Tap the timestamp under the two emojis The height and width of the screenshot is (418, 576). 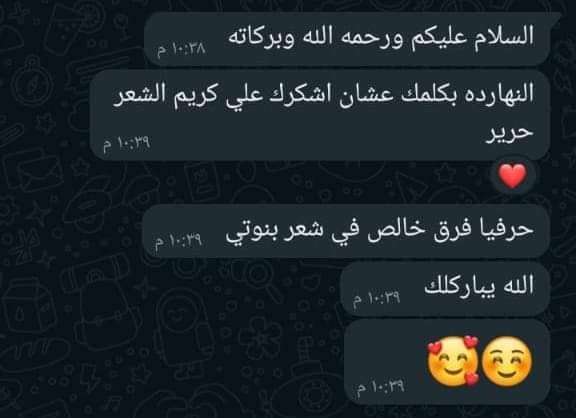380,387
